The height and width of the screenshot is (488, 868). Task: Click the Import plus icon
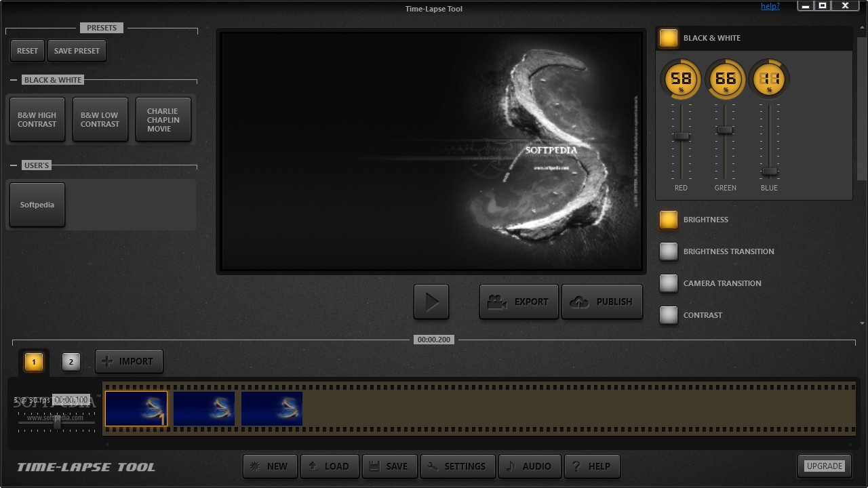point(106,361)
